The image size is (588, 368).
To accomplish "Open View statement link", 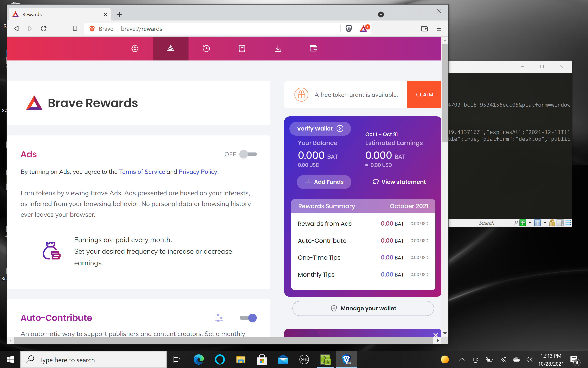I will (399, 182).
